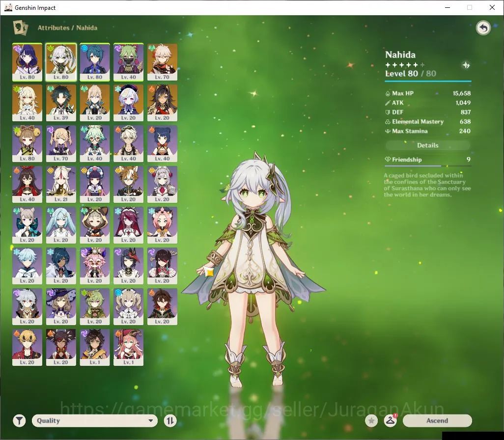The image size is (504, 440).
Task: Click the DEF 837 stat row
Action: (427, 112)
